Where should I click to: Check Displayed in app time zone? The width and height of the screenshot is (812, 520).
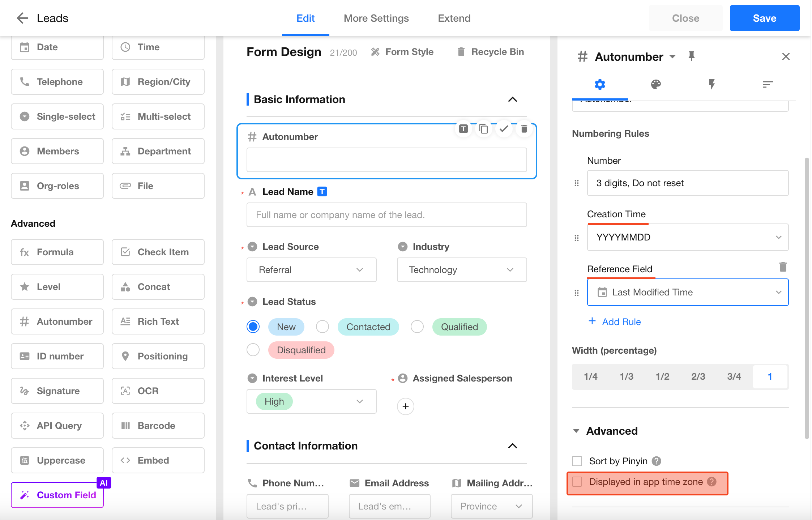(x=577, y=482)
